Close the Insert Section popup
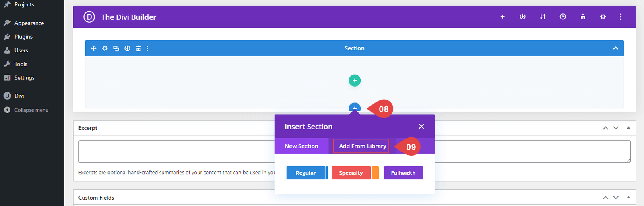The height and width of the screenshot is (206, 644). pos(421,126)
